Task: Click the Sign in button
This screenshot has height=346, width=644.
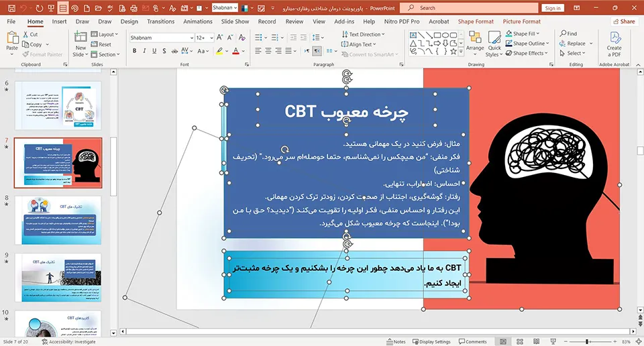Action: click(552, 8)
